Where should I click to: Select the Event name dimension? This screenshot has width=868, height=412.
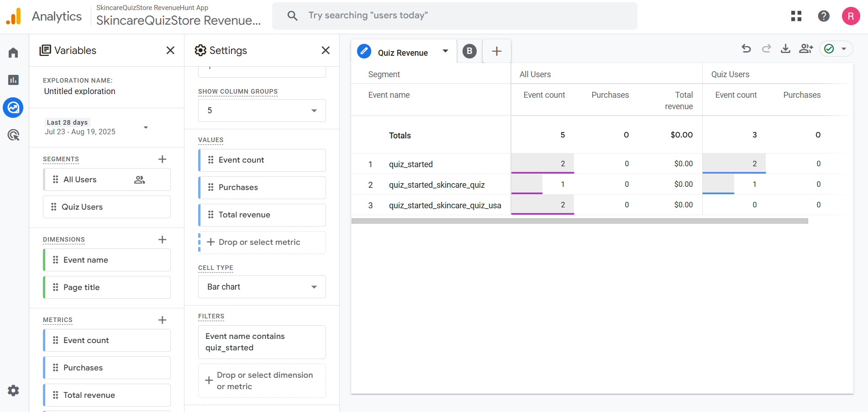pyautogui.click(x=107, y=260)
